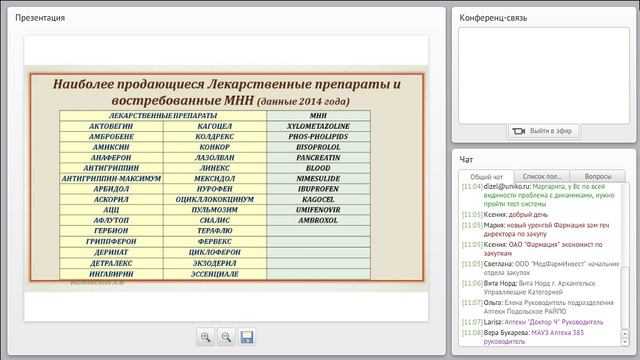This screenshot has width=640, height=360.
Task: Switch to the Общий чат tab
Action: pos(486,177)
